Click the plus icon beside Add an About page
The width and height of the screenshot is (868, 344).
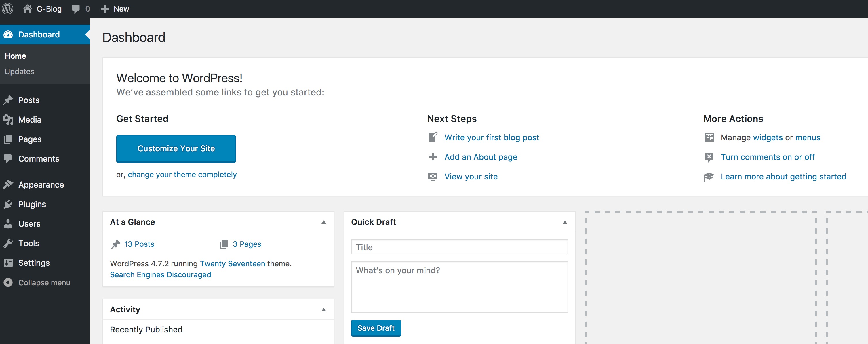coord(433,157)
